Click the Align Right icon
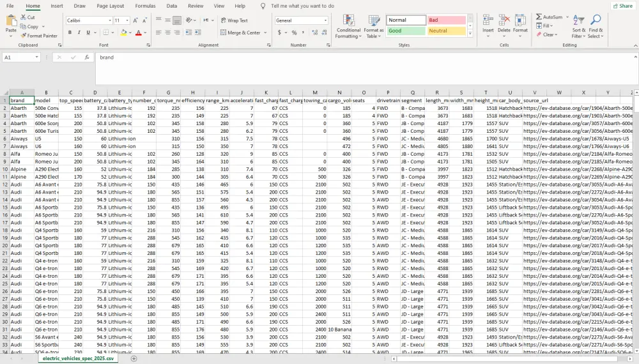The height and width of the screenshot is (364, 639). [177, 33]
